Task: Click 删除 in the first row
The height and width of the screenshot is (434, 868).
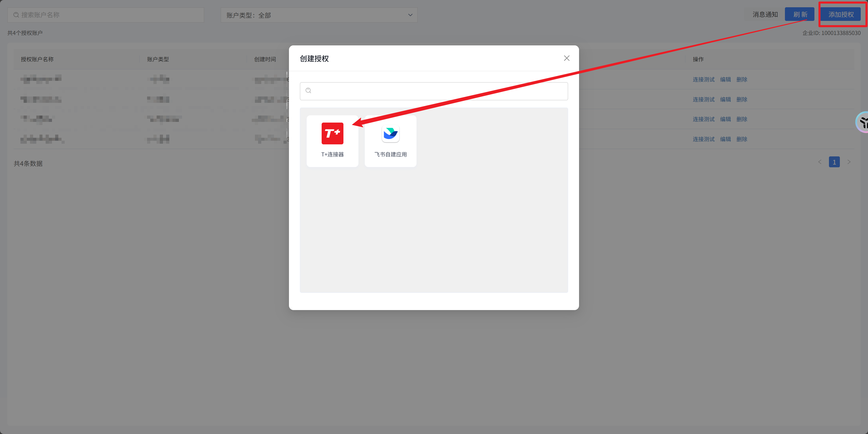Action: click(742, 79)
